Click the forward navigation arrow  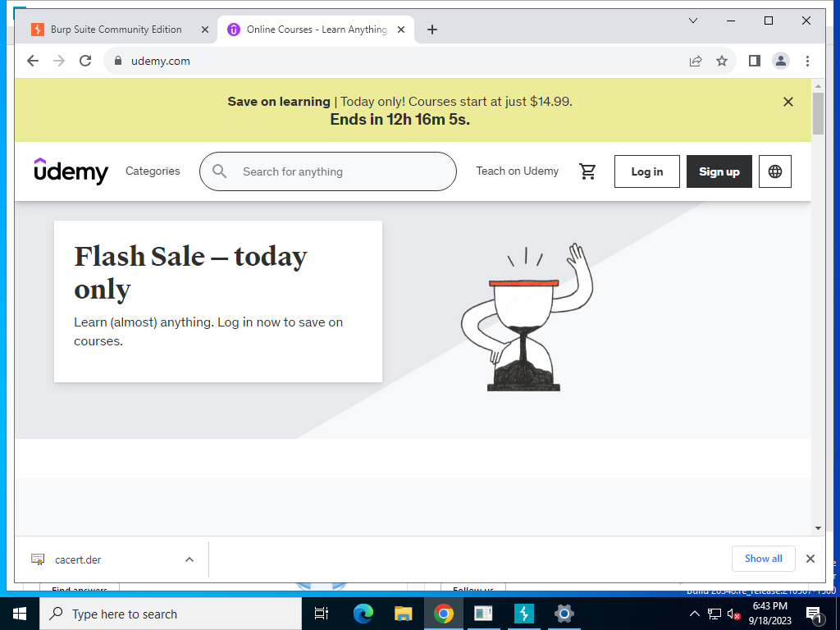pyautogui.click(x=59, y=61)
